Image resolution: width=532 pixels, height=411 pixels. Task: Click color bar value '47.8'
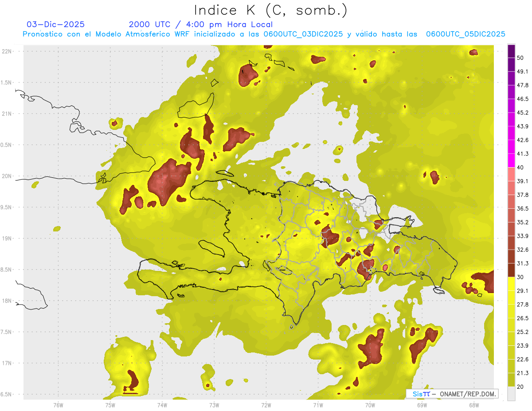[523, 85]
